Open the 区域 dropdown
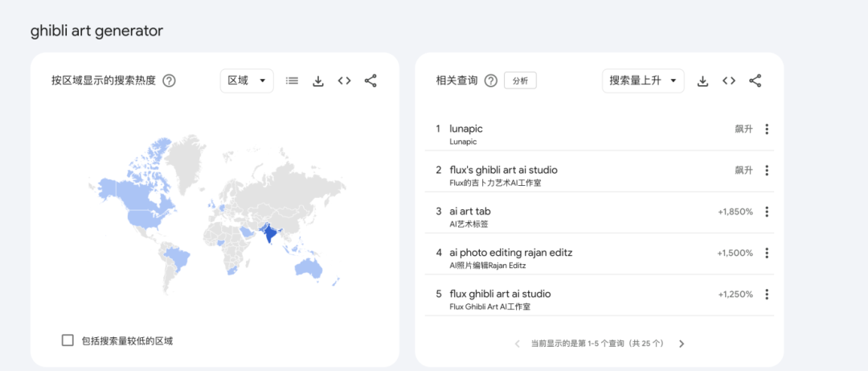Viewport: 868px width, 371px height. [247, 81]
